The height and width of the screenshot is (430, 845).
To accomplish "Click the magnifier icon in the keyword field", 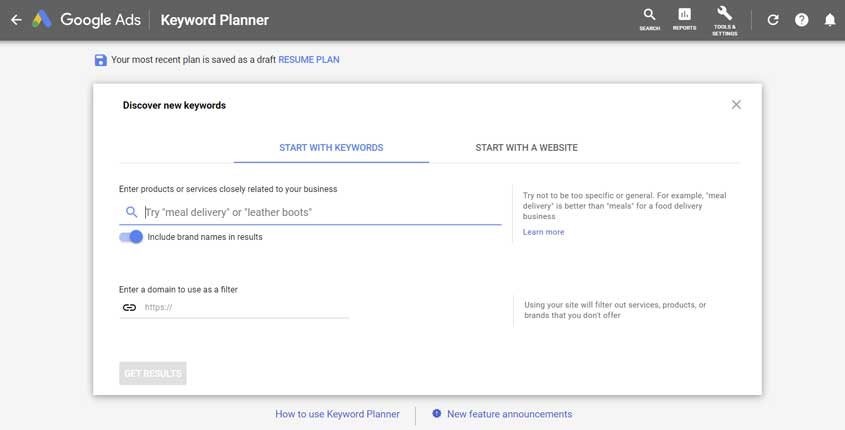I will pyautogui.click(x=131, y=212).
